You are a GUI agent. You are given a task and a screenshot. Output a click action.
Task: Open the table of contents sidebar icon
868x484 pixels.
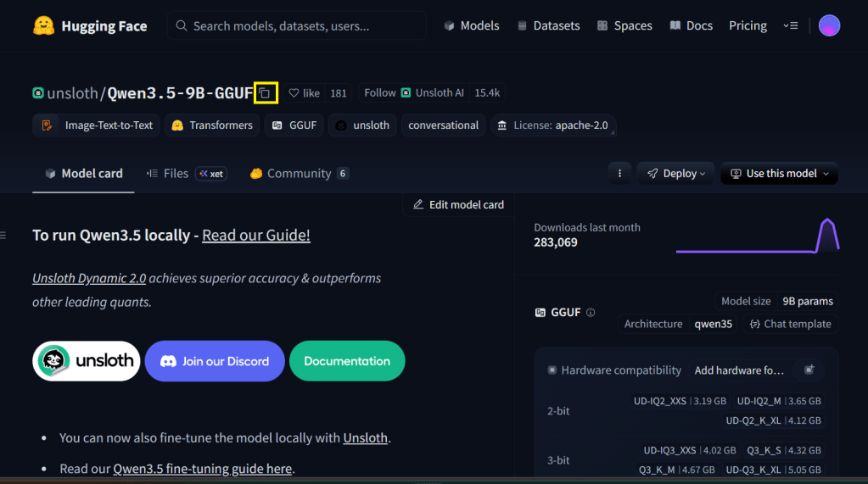3,235
